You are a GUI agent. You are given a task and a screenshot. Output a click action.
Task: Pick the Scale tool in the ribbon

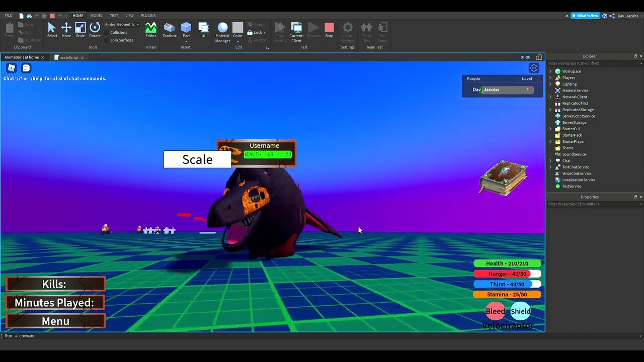80,30
